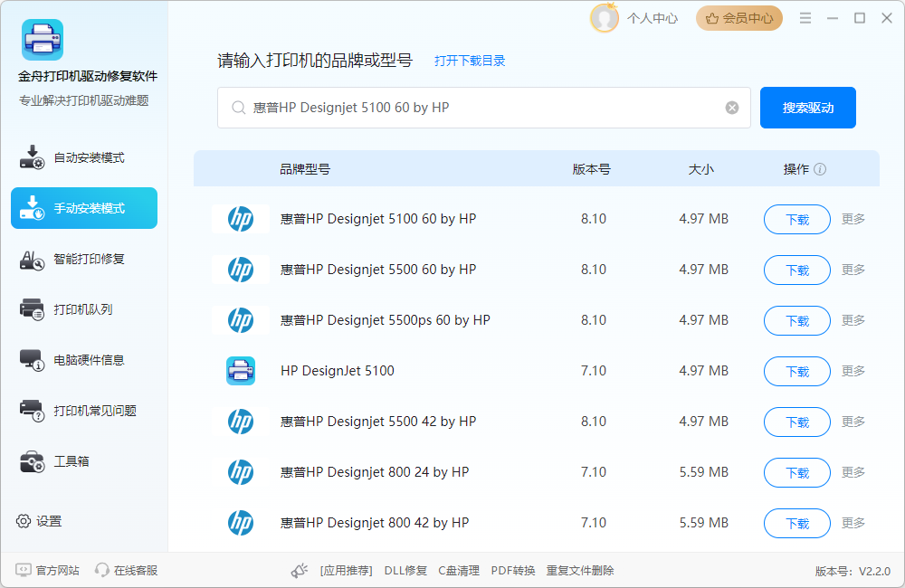The image size is (905, 588).
Task: Open 电脑硬件信息 sidebar item
Action: pos(84,360)
